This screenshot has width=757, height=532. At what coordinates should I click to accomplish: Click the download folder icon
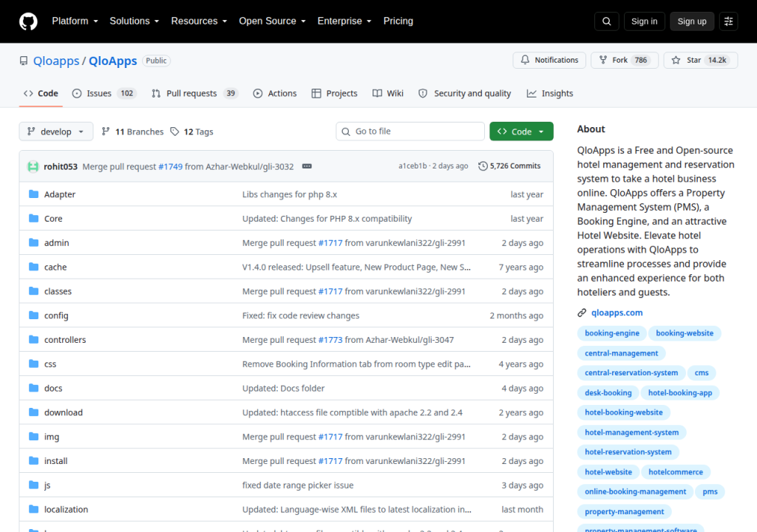tap(34, 412)
